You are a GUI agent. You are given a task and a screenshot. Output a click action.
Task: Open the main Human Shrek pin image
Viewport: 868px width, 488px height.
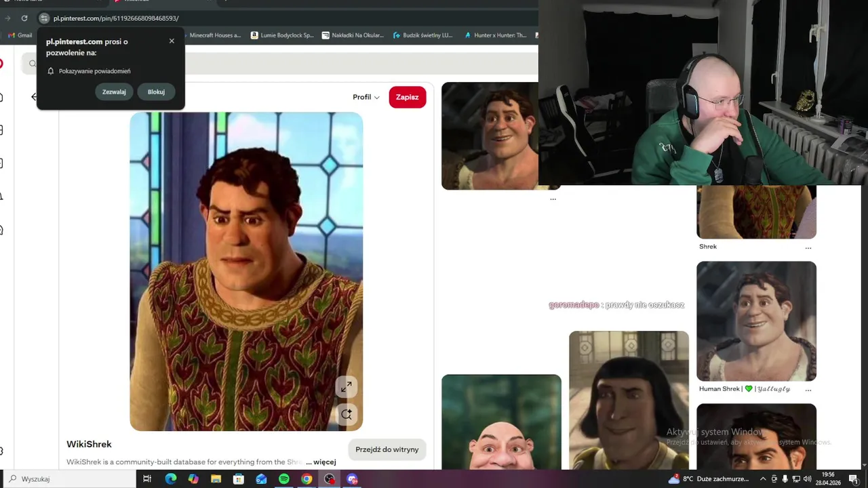point(246,271)
